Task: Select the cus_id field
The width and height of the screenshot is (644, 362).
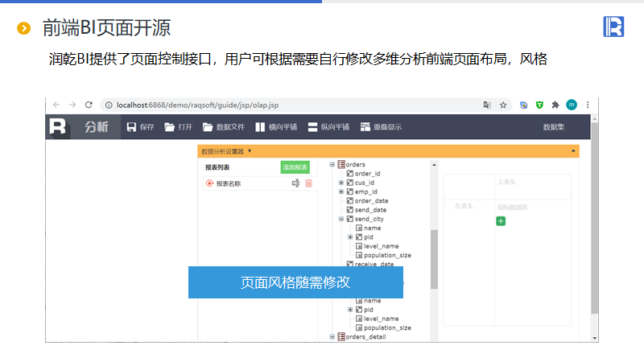Action: tap(365, 183)
